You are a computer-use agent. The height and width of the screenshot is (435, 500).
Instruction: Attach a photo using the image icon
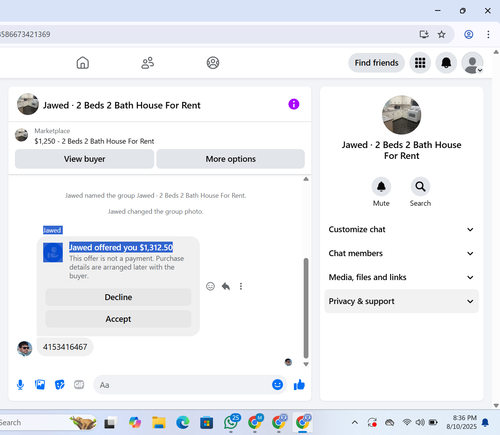click(x=40, y=385)
